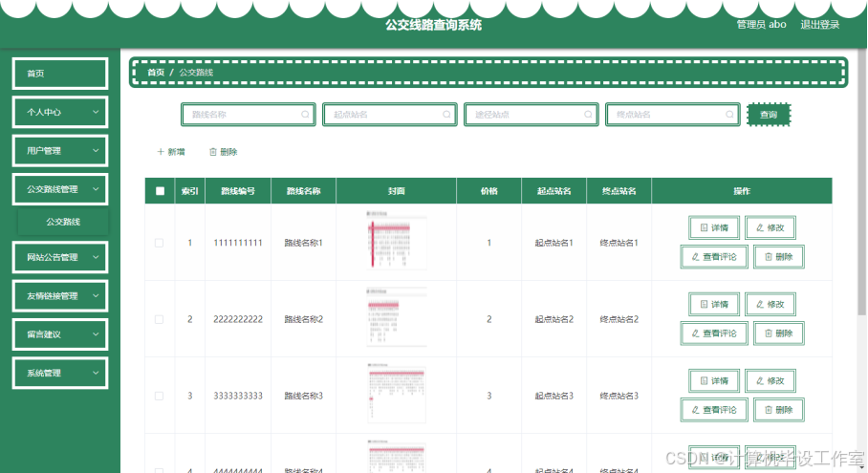Click the 3333333333 route number cell
The image size is (868, 473).
click(x=238, y=397)
